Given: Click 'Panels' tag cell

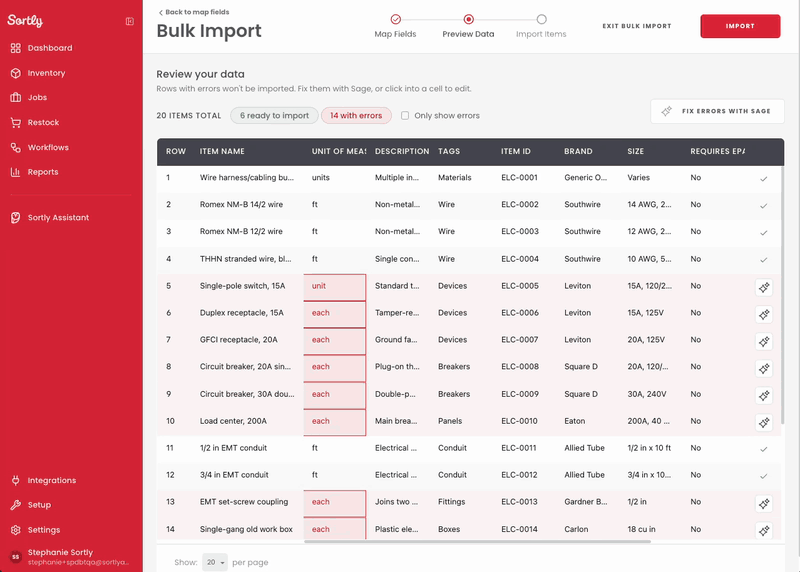Looking at the screenshot, I should pyautogui.click(x=450, y=421).
